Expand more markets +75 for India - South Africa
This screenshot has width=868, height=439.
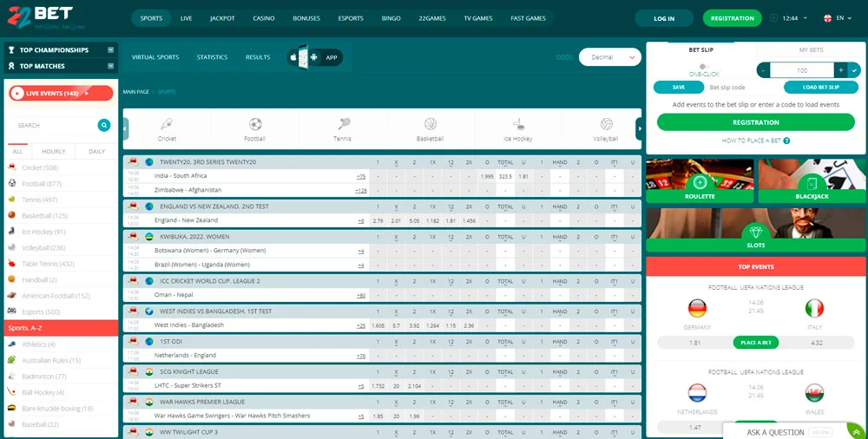pos(361,176)
